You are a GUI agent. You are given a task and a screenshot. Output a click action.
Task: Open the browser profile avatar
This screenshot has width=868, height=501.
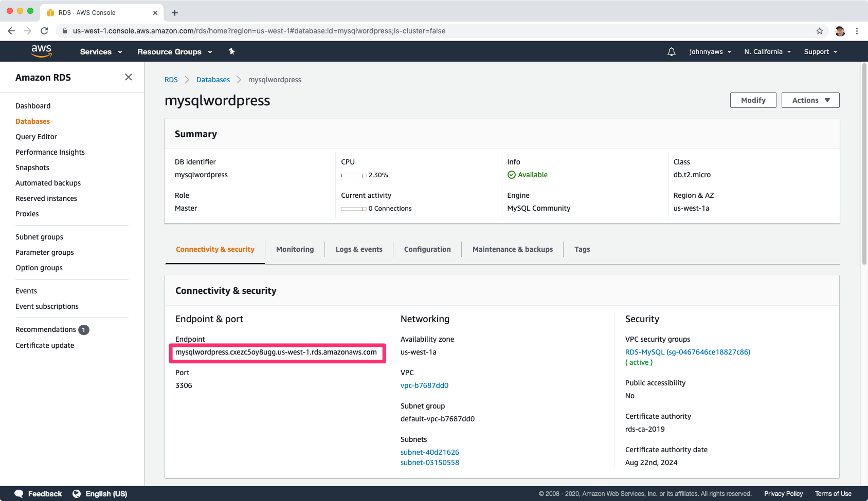click(x=840, y=31)
